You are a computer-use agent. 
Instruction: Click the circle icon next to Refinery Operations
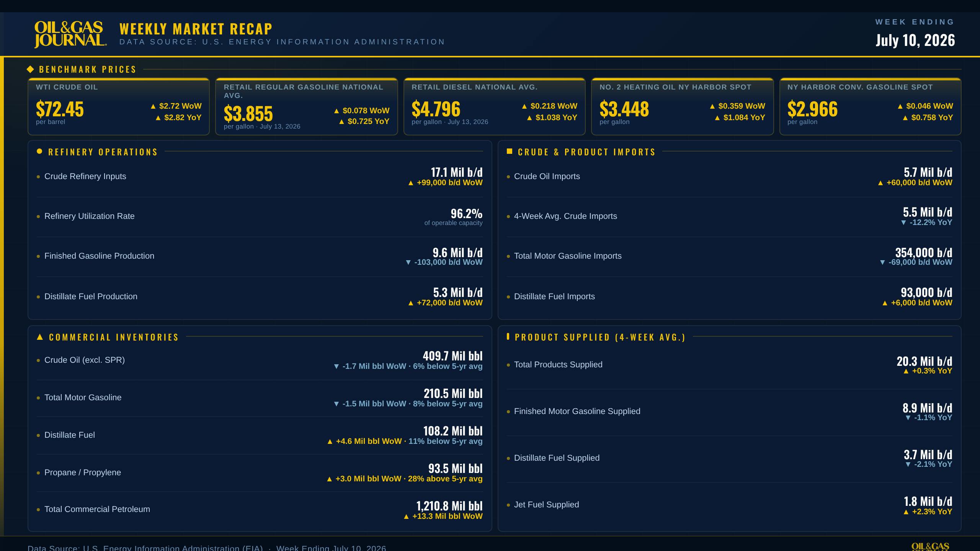[39, 152]
